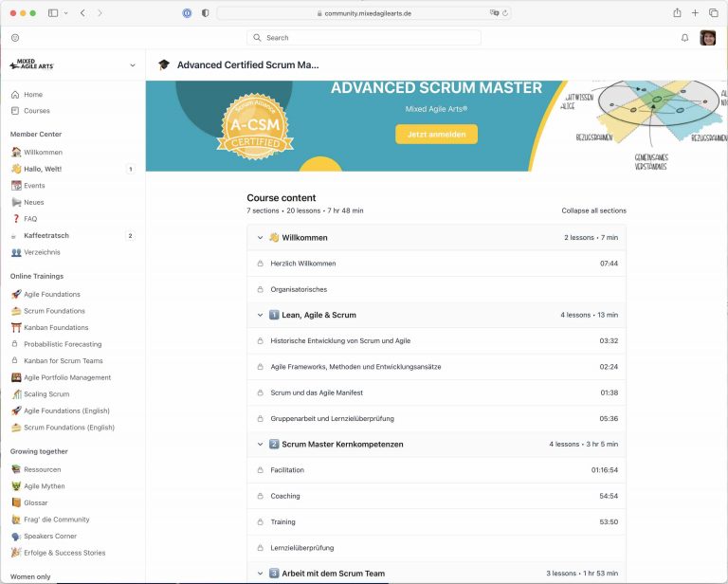Reload the page with the refresh icon
The image size is (728, 584).
pos(505,13)
